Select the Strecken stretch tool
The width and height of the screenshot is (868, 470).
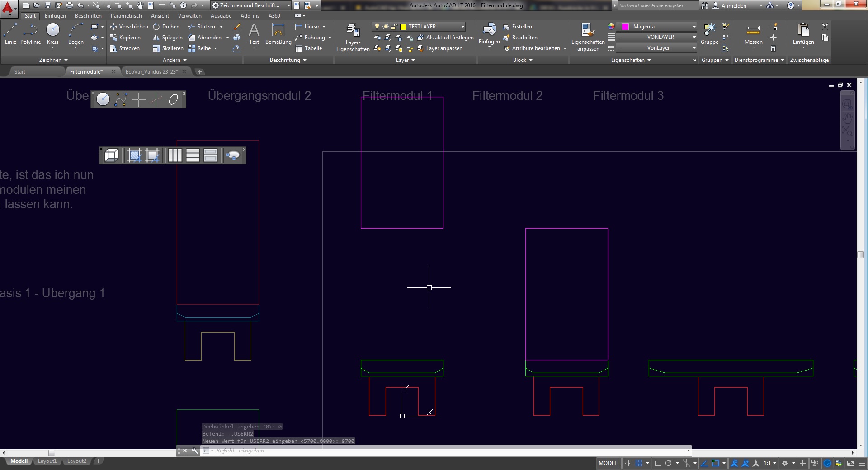click(x=125, y=48)
